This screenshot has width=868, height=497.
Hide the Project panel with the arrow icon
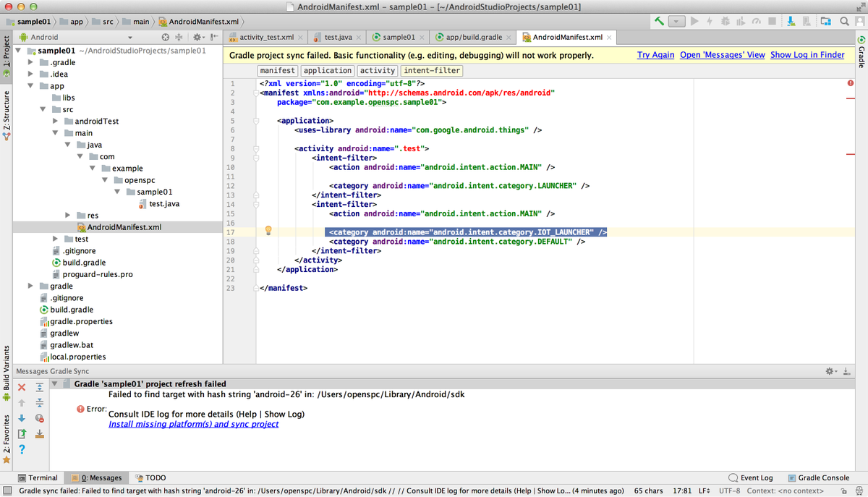(x=214, y=37)
